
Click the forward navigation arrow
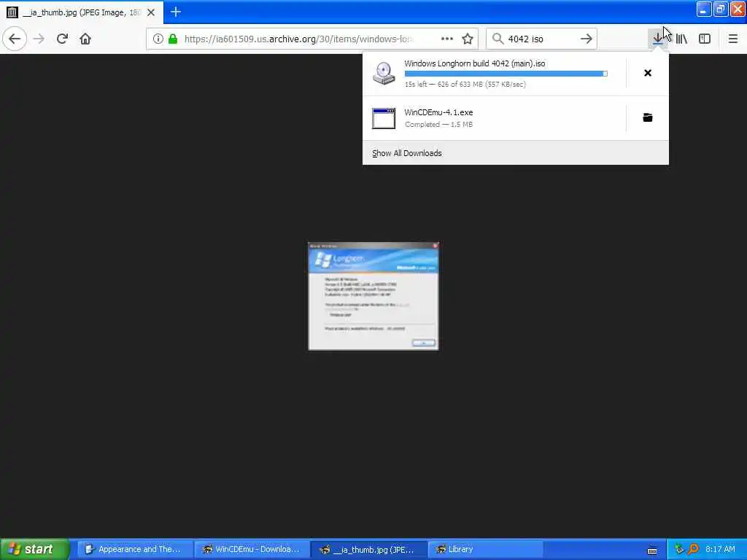coord(39,39)
